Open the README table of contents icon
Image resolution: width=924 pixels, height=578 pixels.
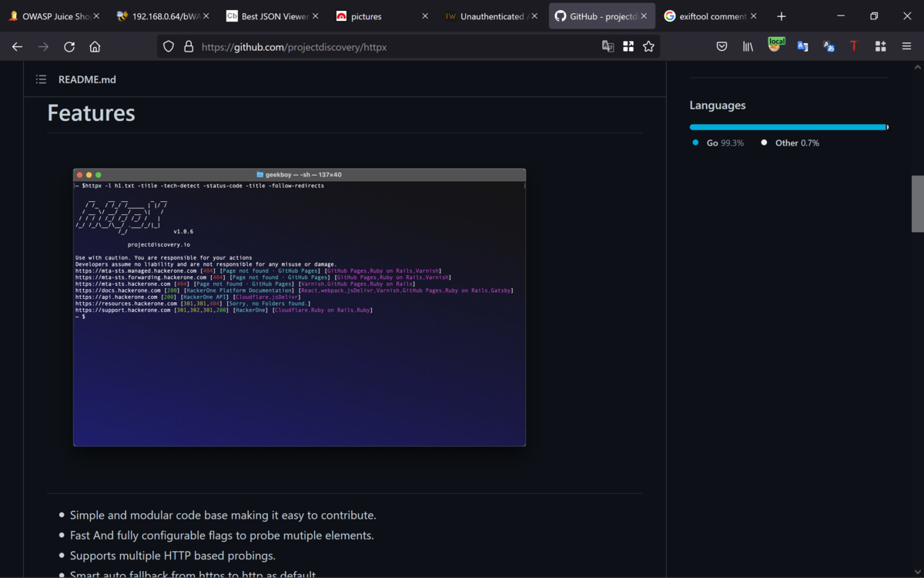41,79
